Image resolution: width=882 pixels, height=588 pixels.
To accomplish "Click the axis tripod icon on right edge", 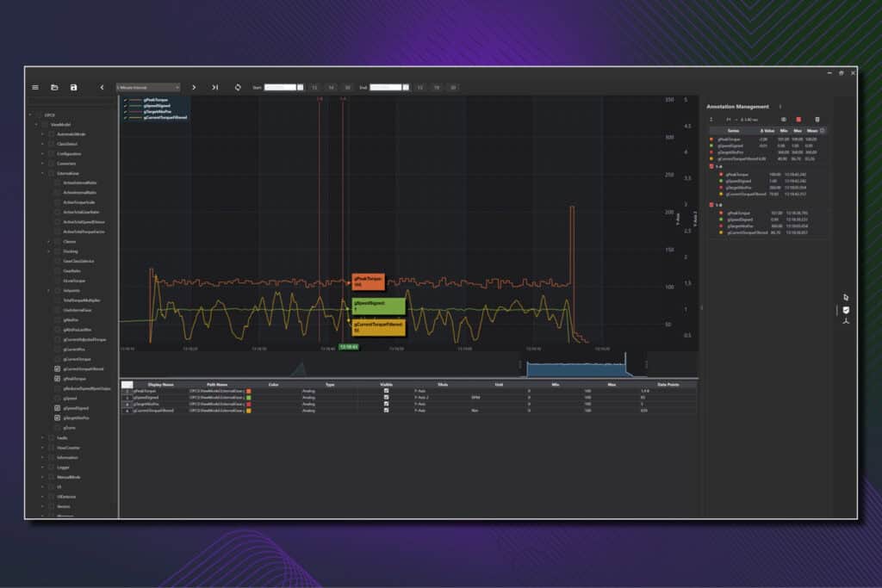I will coord(846,321).
